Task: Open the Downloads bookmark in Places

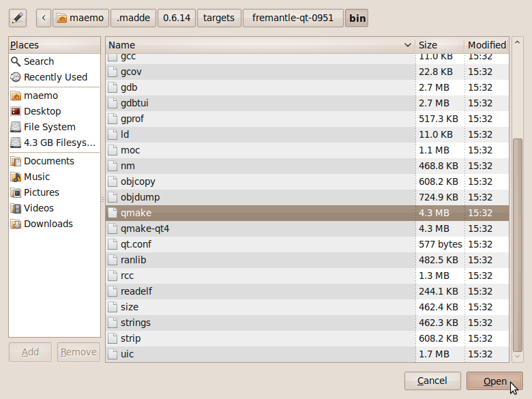Action: pyautogui.click(x=48, y=224)
